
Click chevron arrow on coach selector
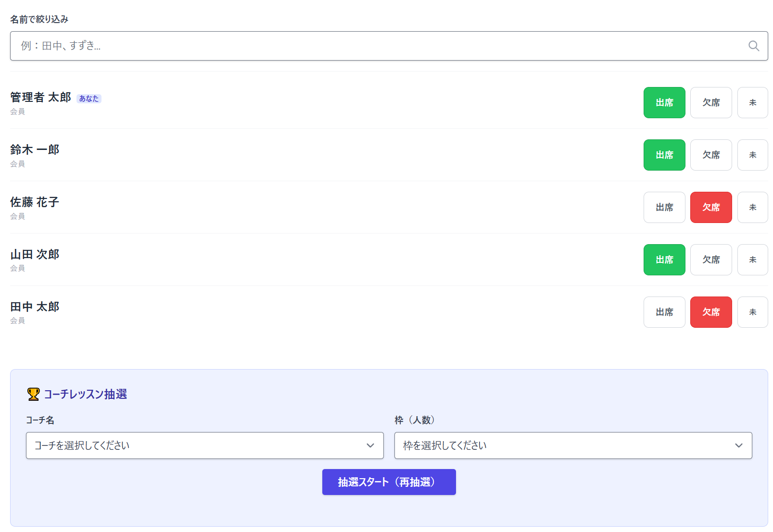point(370,445)
